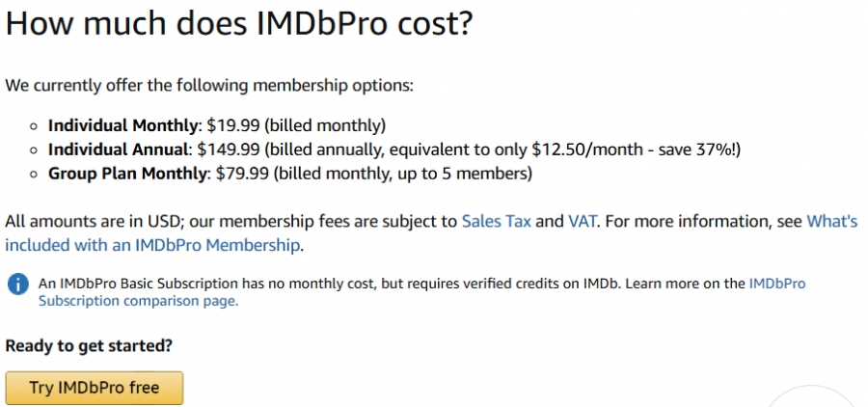868x407 pixels.
Task: Open the Sales Tax link
Action: point(496,221)
